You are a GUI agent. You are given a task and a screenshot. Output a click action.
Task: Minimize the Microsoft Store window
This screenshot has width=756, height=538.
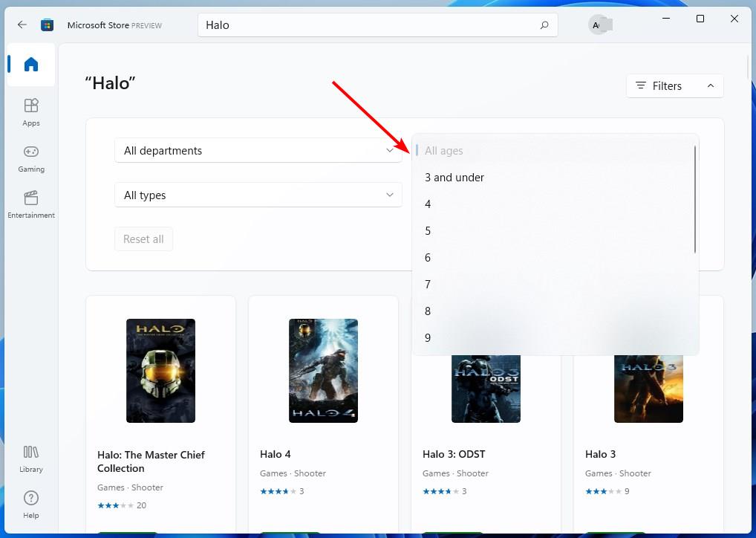(x=666, y=19)
